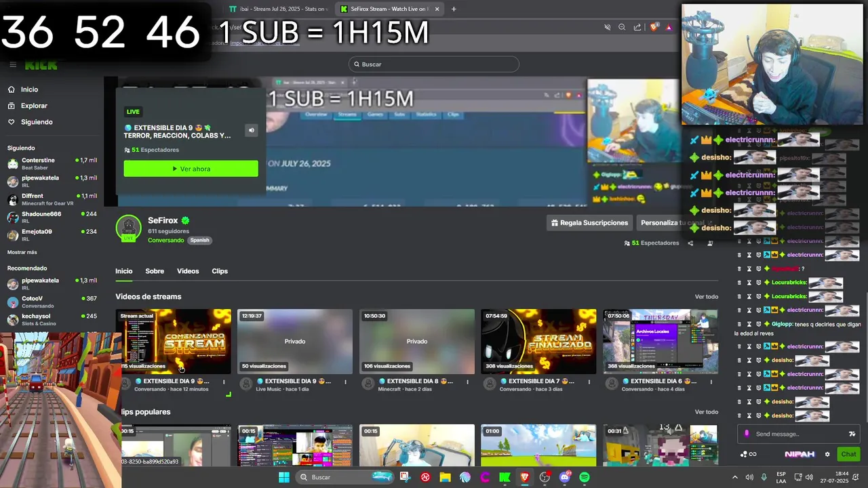
Task: Click the purple icon in message field
Action: pyautogui.click(x=747, y=434)
